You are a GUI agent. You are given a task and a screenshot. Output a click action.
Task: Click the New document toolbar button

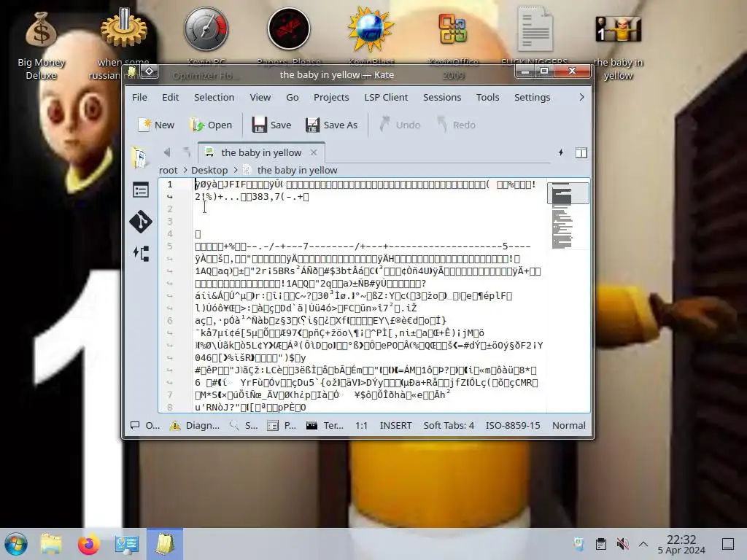pos(156,125)
